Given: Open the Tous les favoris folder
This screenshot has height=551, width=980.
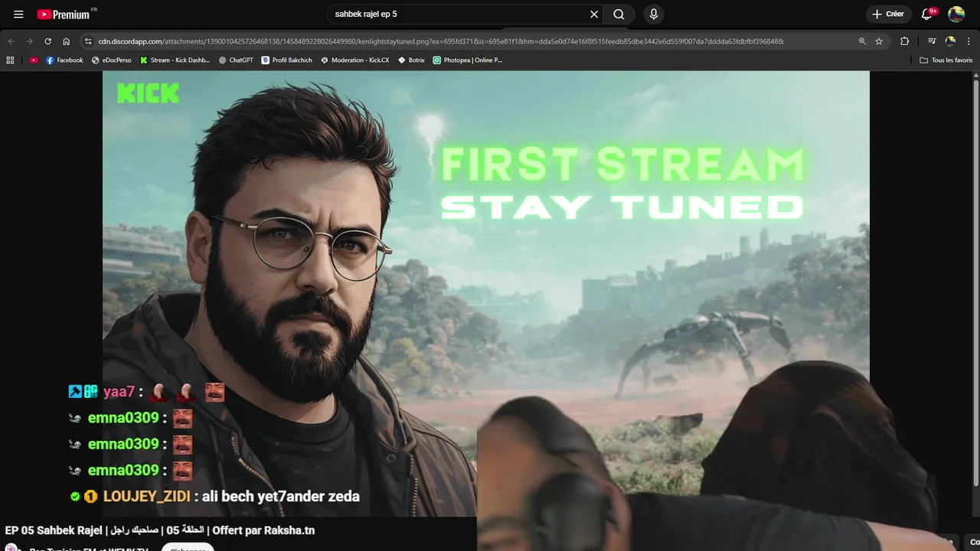Looking at the screenshot, I should pyautogui.click(x=946, y=60).
